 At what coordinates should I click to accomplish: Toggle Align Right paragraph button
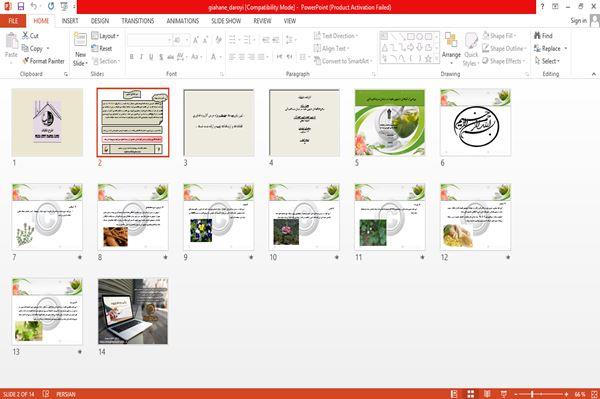click(x=251, y=57)
